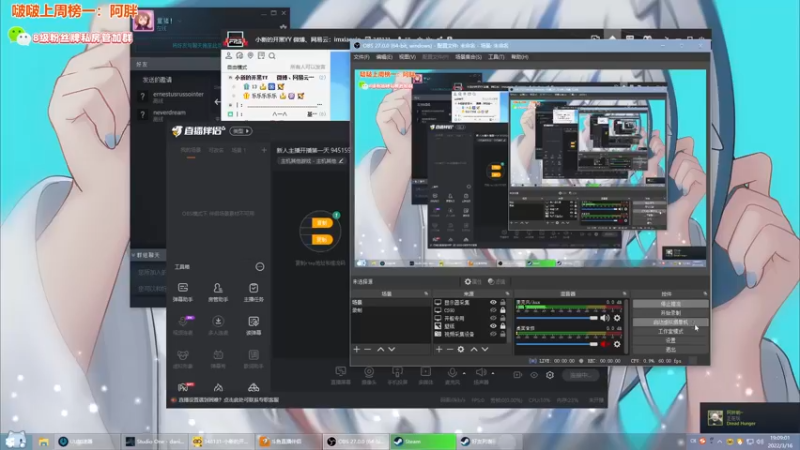
Task: Toggle lock on CSGO source
Action: pos(503,310)
